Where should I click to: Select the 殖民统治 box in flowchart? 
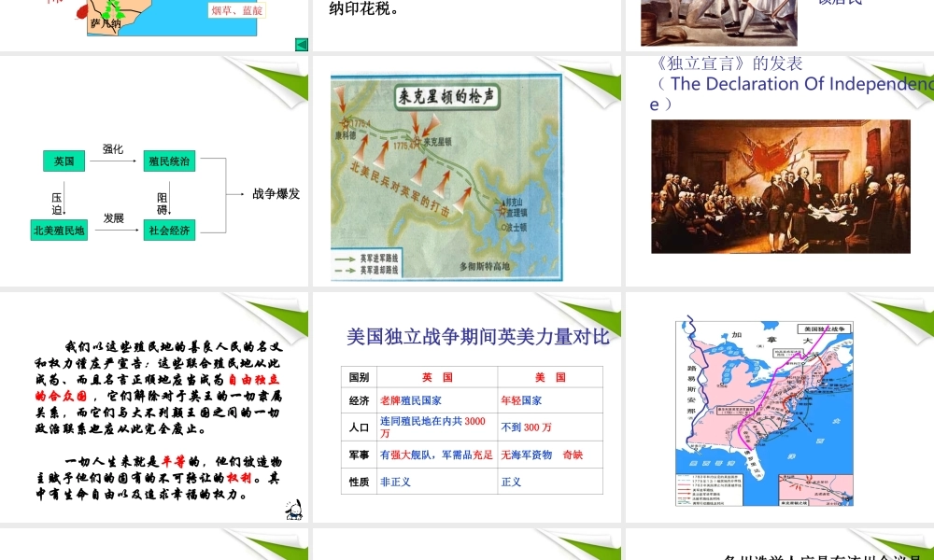[x=169, y=161]
